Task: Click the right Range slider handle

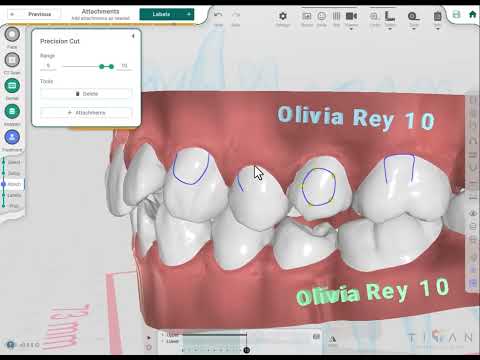Action: pyautogui.click(x=111, y=67)
